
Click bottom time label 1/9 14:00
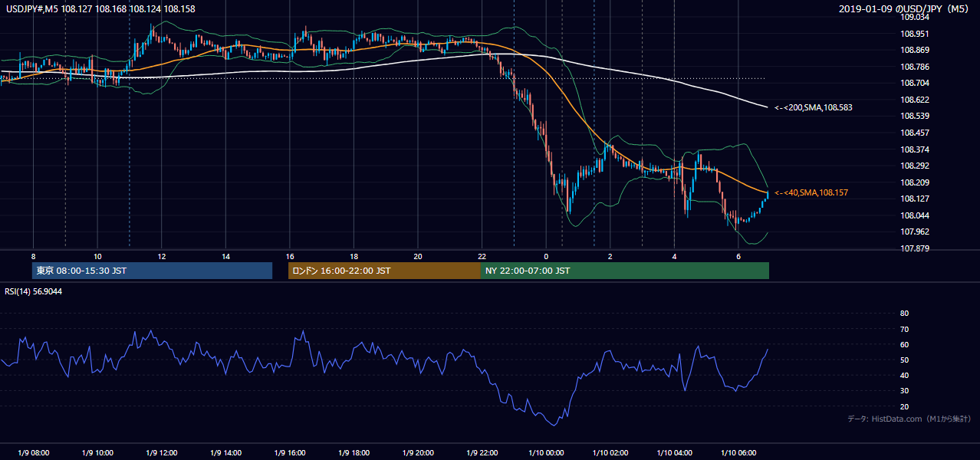pos(225,453)
